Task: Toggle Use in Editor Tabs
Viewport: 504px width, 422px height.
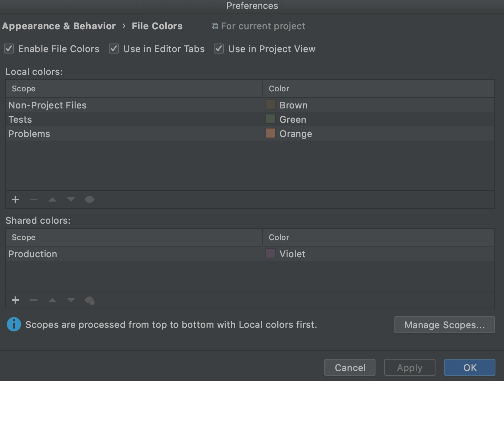Action: (114, 49)
